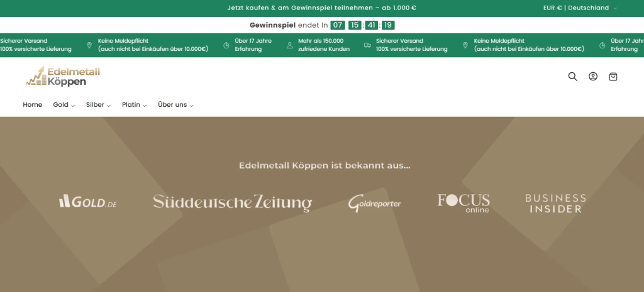The height and width of the screenshot is (292, 644).
Task: Click the Edelmetall Köppen logo
Action: click(63, 76)
